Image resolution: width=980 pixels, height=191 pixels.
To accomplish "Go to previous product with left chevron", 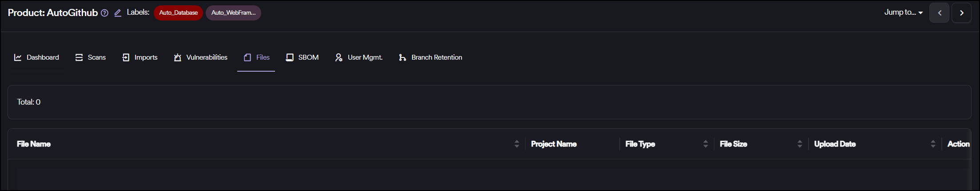I will click(939, 13).
